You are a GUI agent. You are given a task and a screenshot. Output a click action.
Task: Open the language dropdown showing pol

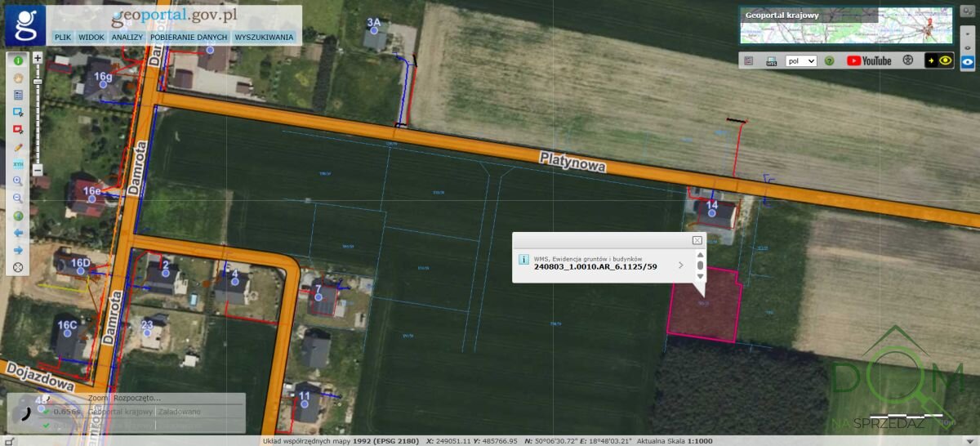800,60
